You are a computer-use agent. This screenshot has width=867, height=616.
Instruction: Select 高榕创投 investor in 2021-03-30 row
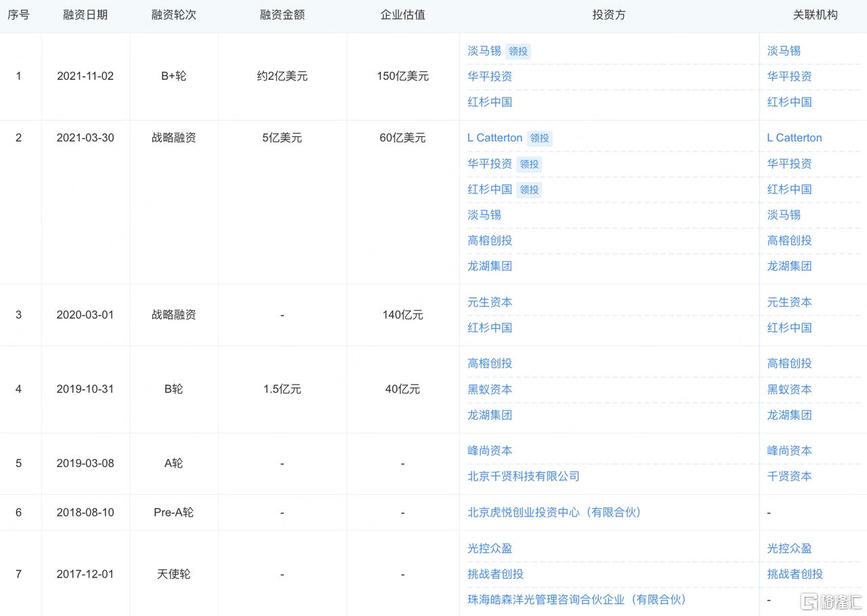[490, 241]
